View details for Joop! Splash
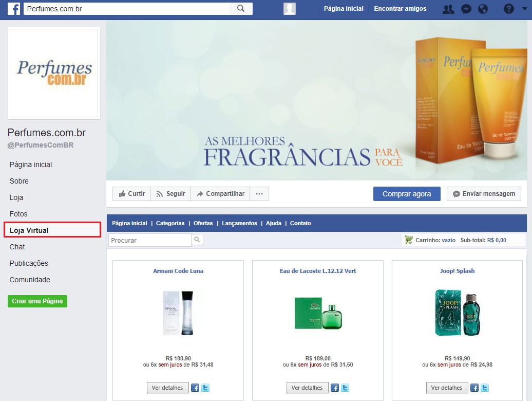Viewport: 532px width, 401px height. pyautogui.click(x=447, y=388)
